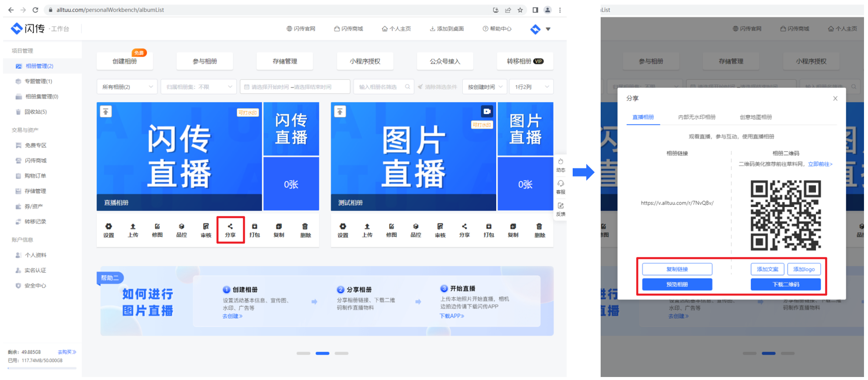Expand the 归属相册集：不限 dropdown

tap(198, 86)
